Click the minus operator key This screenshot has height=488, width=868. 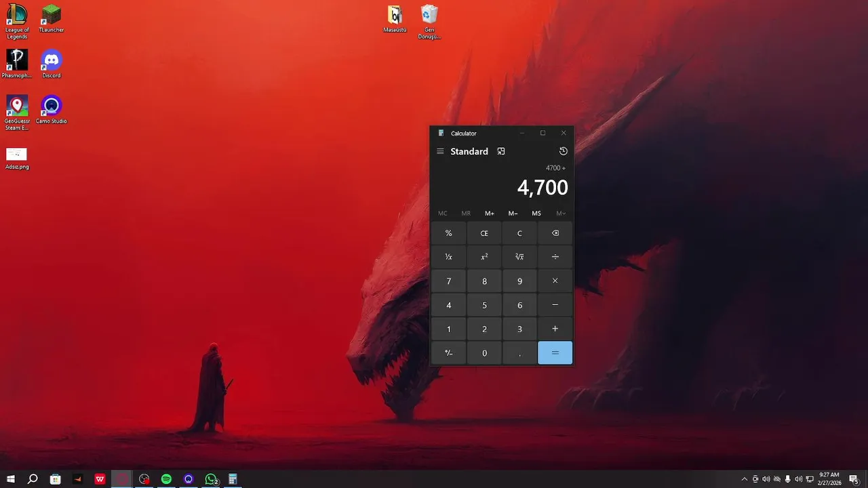(x=555, y=305)
